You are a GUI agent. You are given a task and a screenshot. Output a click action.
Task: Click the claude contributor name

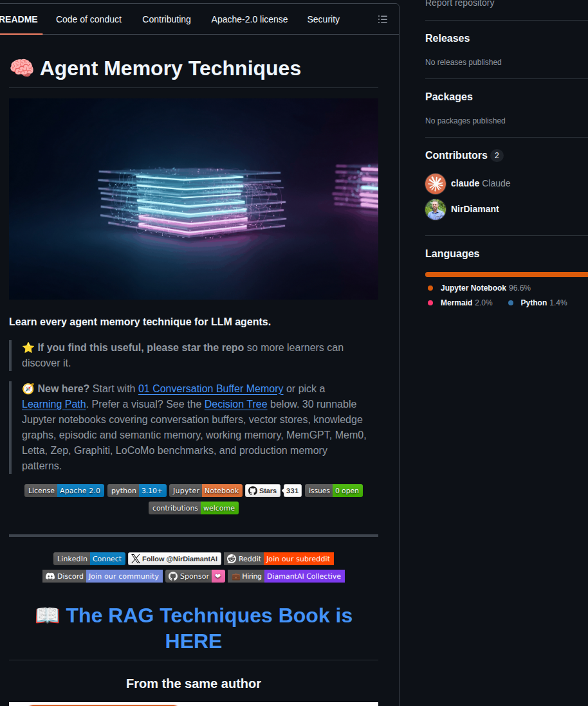(465, 184)
